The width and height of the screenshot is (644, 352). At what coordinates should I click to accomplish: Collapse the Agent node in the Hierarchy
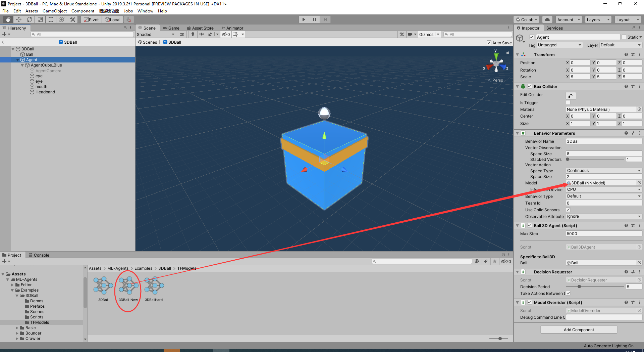click(x=17, y=59)
